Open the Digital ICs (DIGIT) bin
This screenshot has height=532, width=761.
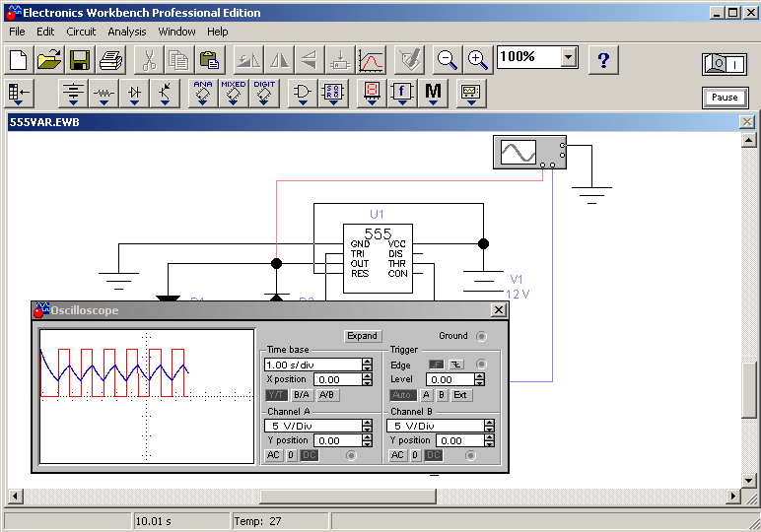pyautogui.click(x=264, y=93)
